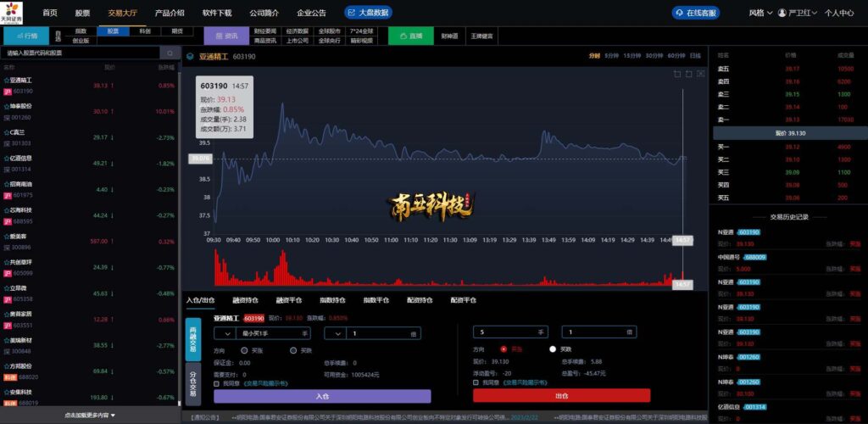This screenshot has width=868, height=424.
Task: Toggle the favorite star for 招商南油
Action: coord(7,184)
